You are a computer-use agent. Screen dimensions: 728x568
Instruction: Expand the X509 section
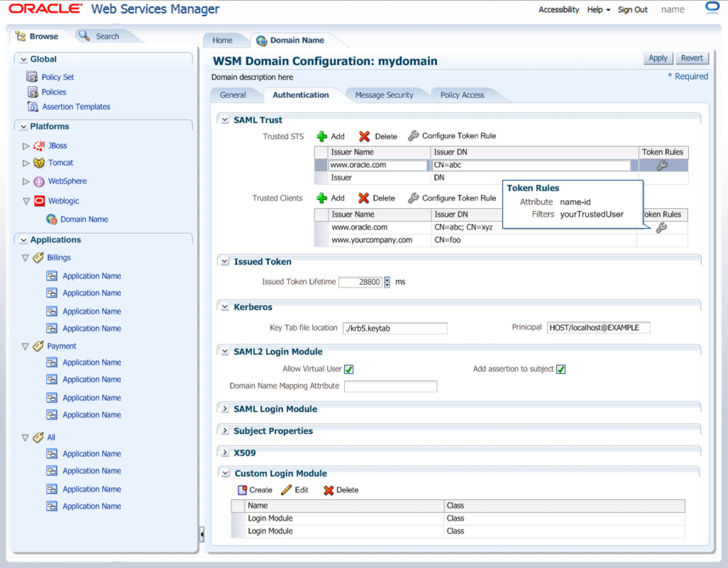[x=225, y=452]
